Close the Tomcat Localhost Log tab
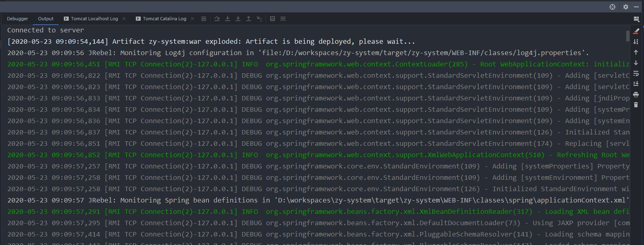The image size is (644, 245). coord(124,19)
